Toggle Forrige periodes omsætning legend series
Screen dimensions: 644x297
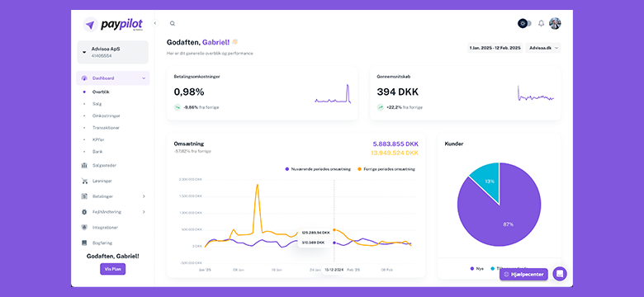point(386,169)
